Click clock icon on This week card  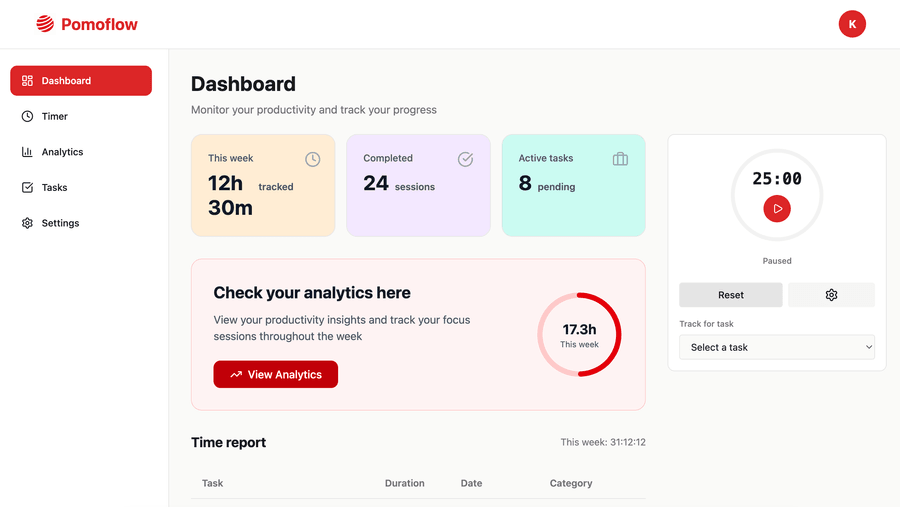point(312,159)
